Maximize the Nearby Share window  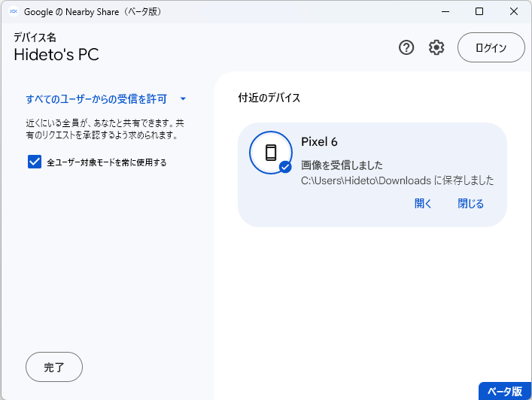point(479,11)
